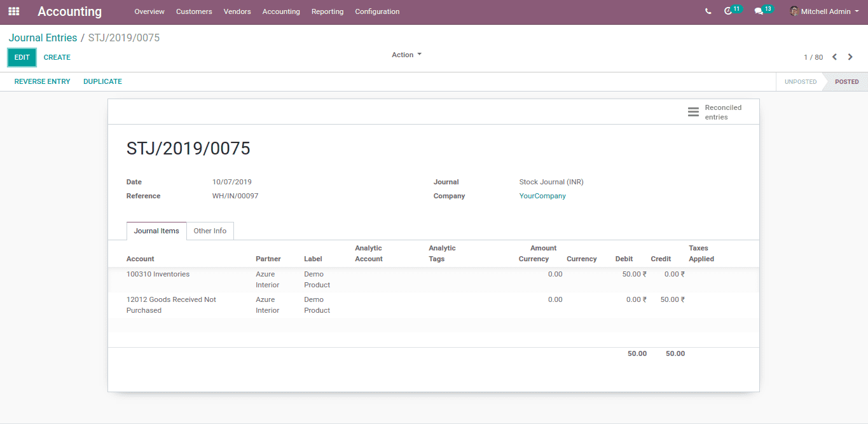
Task: Click the Credit column header
Action: point(661,259)
